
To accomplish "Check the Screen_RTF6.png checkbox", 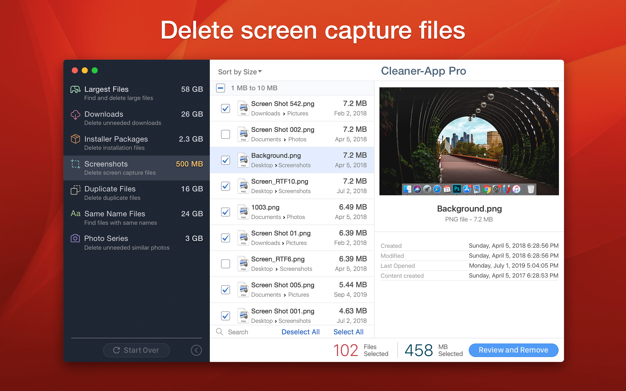I will coord(226,264).
